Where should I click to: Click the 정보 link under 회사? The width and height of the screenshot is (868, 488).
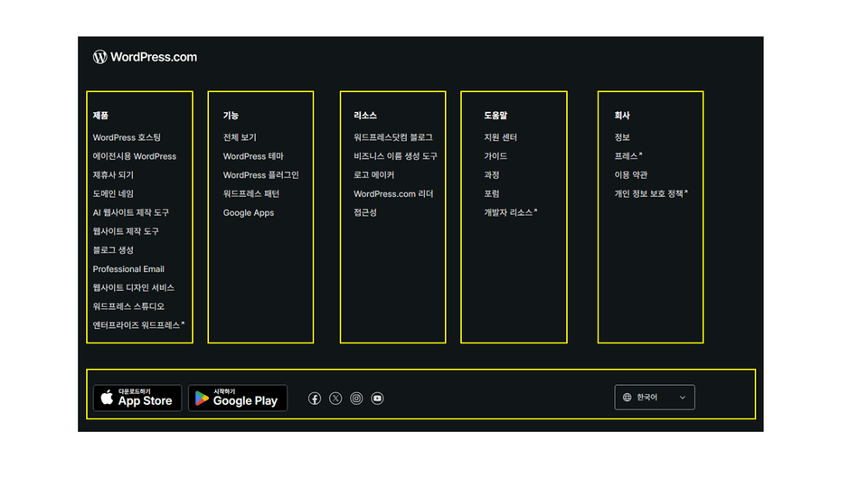[622, 137]
